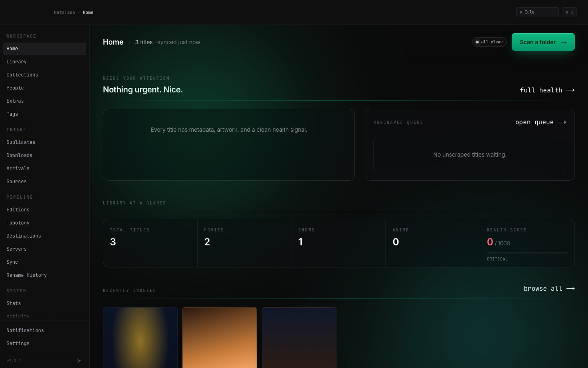
Task: Click the Anime stat card
Action: [x=433, y=243]
